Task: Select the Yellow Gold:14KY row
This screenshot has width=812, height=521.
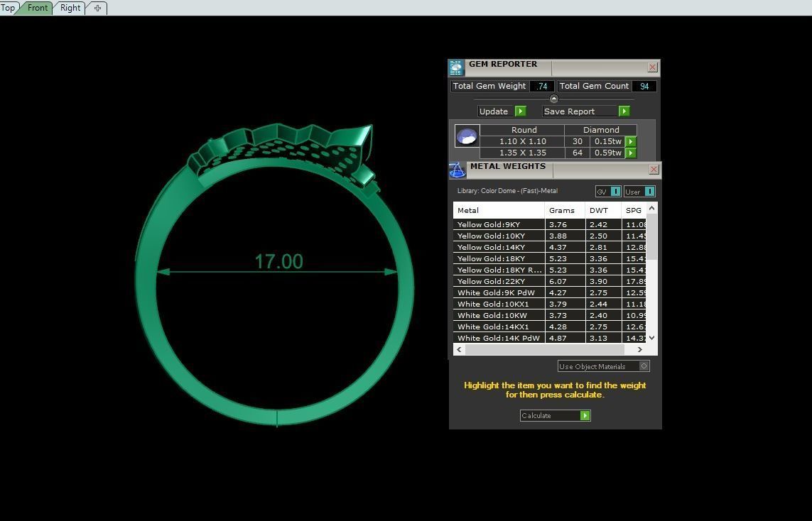Action: click(x=550, y=247)
